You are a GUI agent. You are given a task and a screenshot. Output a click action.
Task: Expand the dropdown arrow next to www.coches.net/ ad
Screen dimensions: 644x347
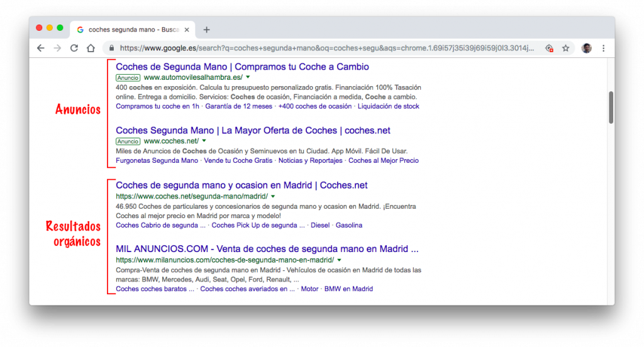[204, 141]
